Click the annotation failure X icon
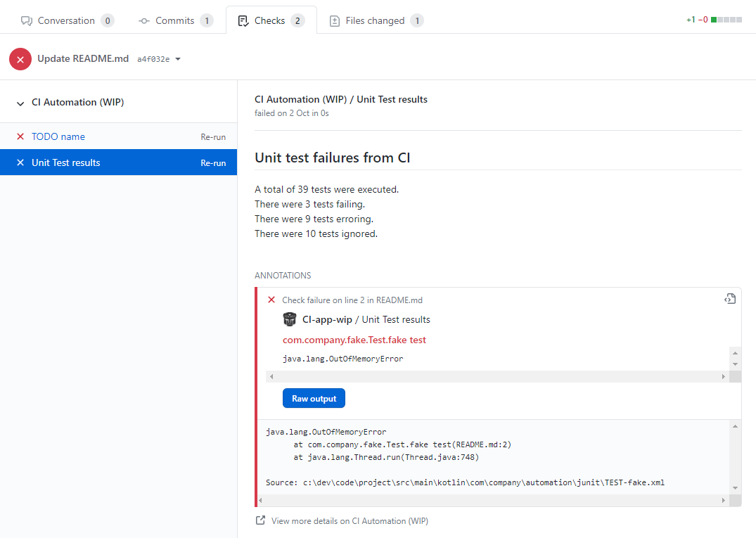756x538 pixels. pyautogui.click(x=271, y=300)
